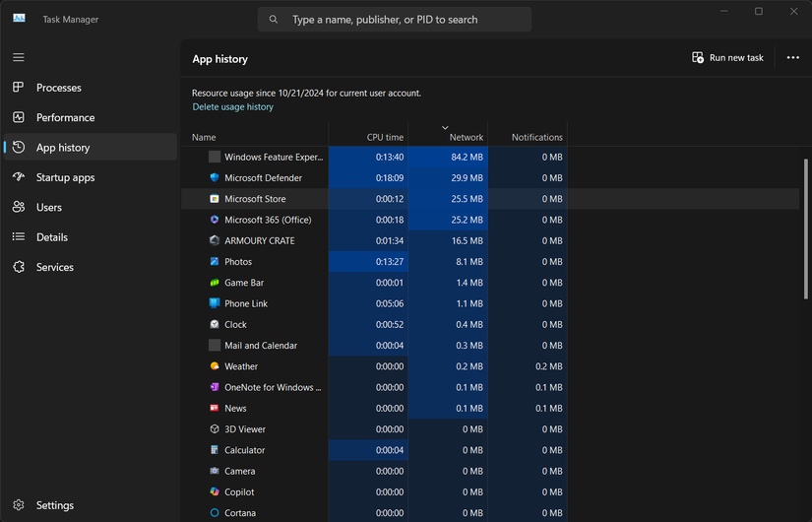The image size is (812, 522).
Task: Click the Microsoft Store app icon
Action: [215, 199]
